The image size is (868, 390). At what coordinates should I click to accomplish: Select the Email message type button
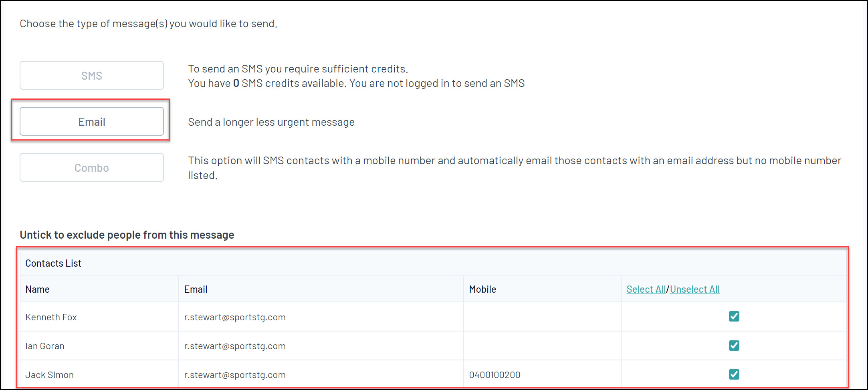point(92,121)
